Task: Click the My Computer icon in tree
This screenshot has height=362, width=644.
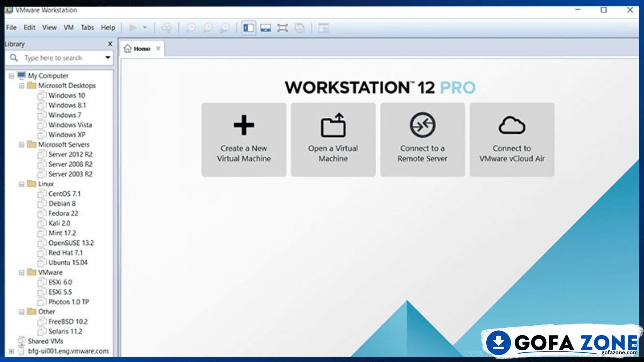Action: (x=21, y=75)
